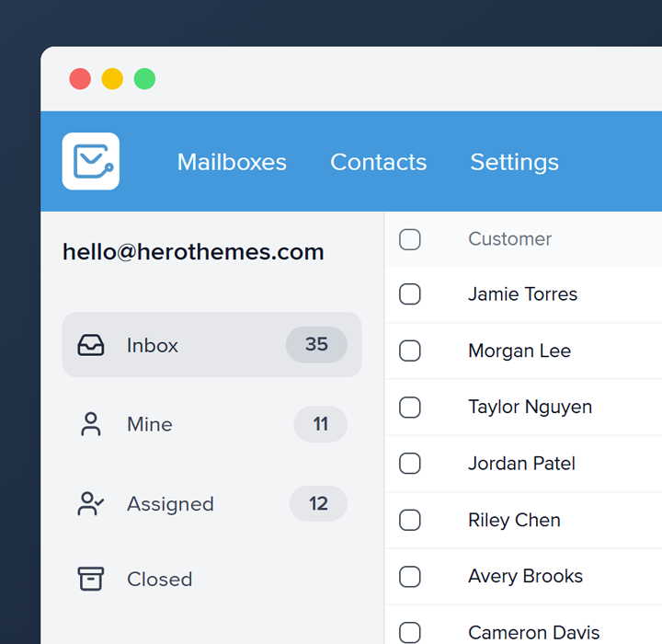Click the hello@herothemes.com mailbox title
The image size is (662, 644).
point(193,252)
